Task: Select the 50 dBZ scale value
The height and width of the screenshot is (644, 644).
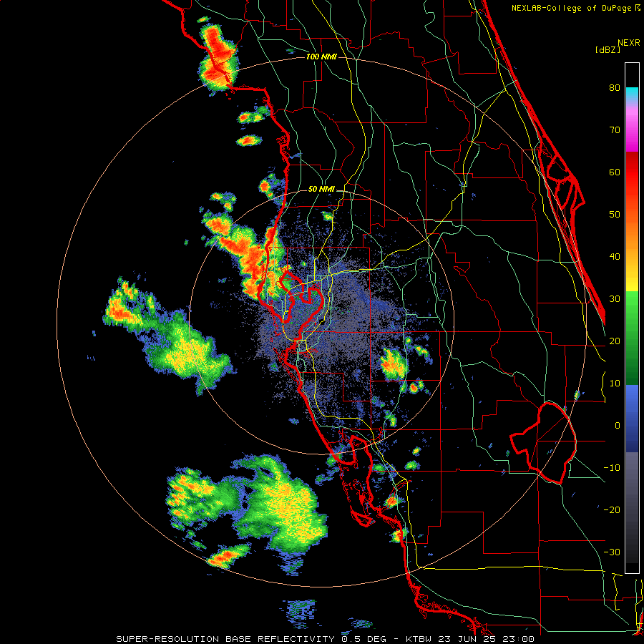Action: click(x=615, y=215)
